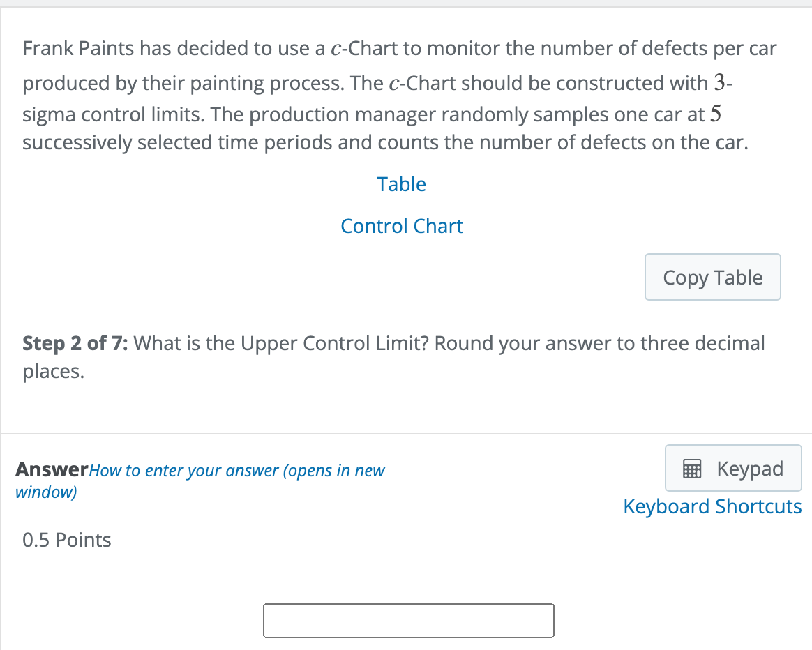Open the Table link
This screenshot has width=812, height=650.
pos(401,184)
